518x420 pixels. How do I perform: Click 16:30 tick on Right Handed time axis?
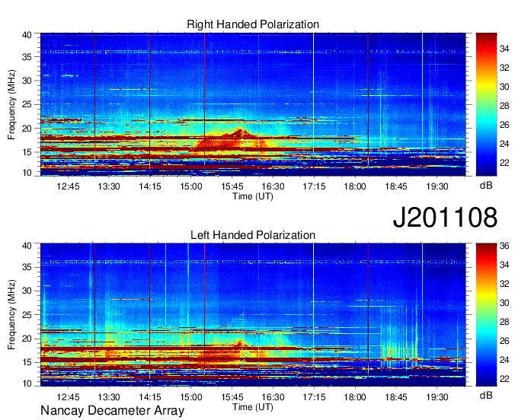[x=273, y=186]
